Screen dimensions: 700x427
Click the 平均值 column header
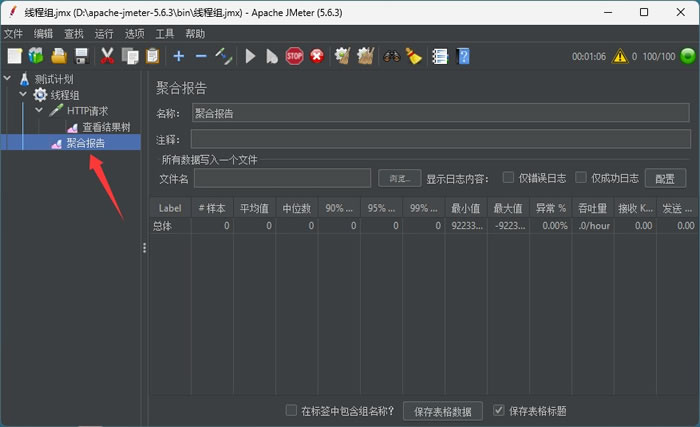click(254, 208)
